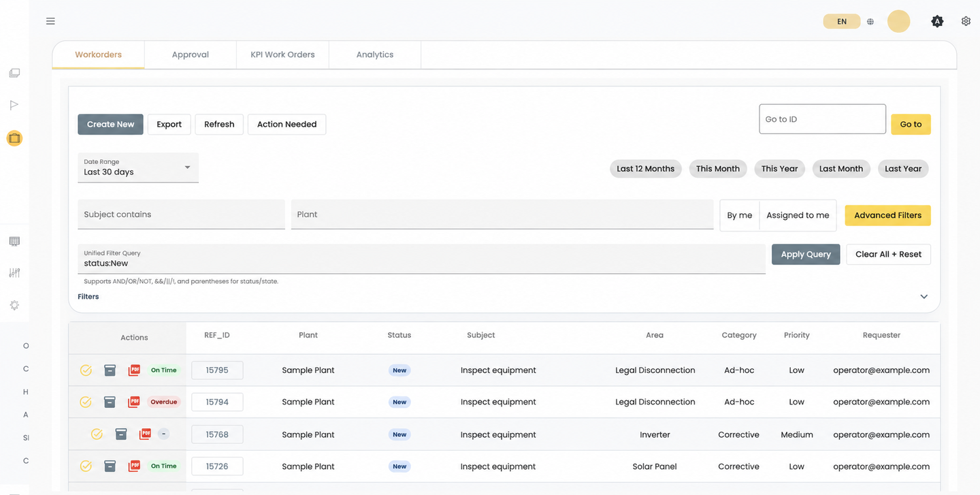Select the This Year chip
Viewport: 980px width, 495px height.
pos(779,169)
